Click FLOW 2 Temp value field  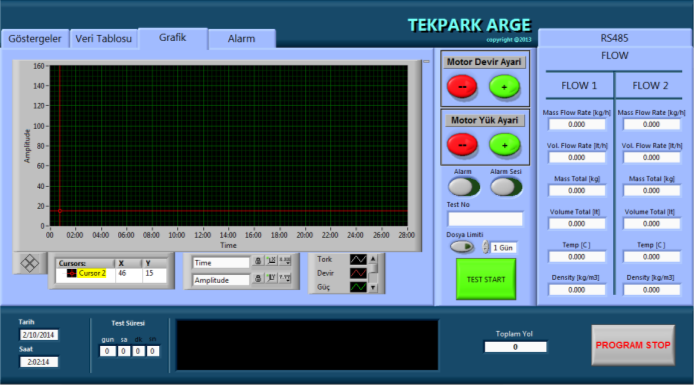[652, 257]
